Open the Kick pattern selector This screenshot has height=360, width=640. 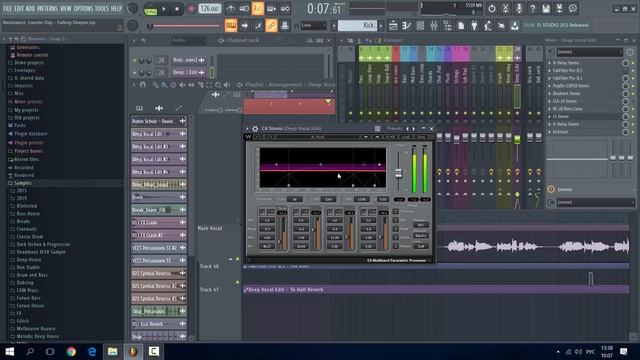[357, 26]
